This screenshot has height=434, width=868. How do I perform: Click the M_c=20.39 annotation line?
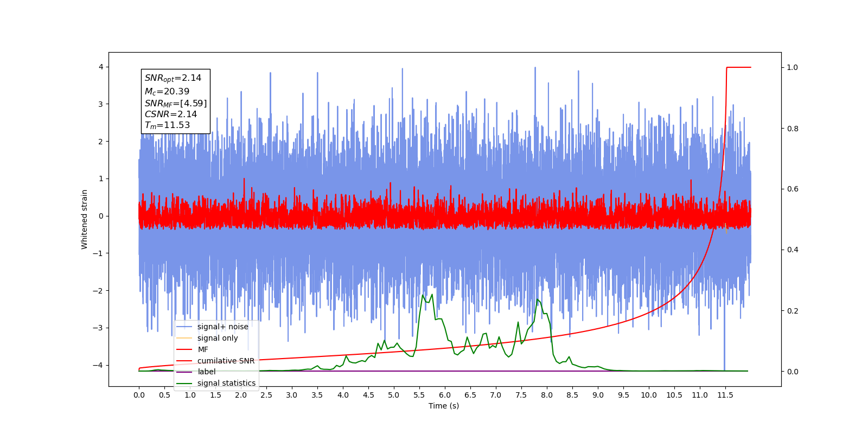point(167,92)
